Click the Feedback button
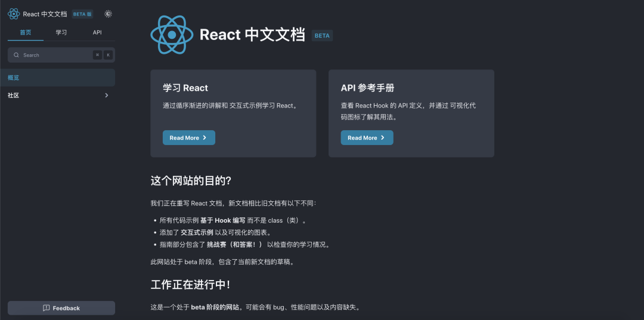 [61, 308]
